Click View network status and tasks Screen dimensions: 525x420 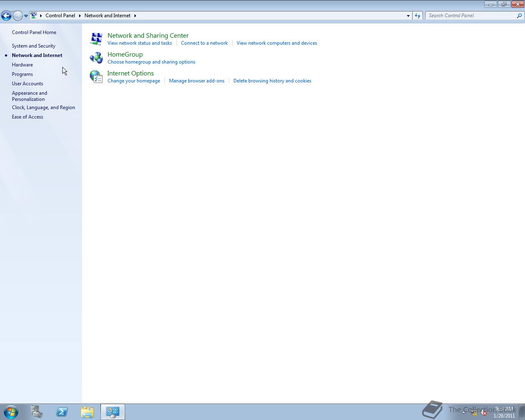tap(139, 43)
